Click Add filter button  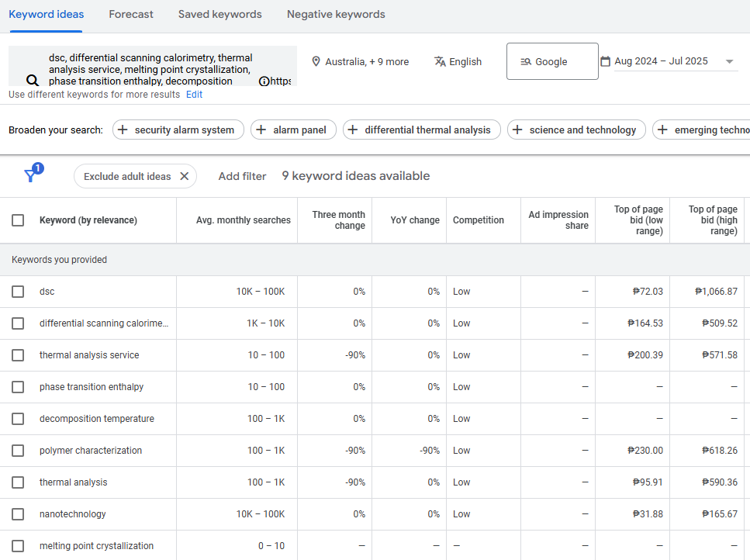[x=242, y=176]
